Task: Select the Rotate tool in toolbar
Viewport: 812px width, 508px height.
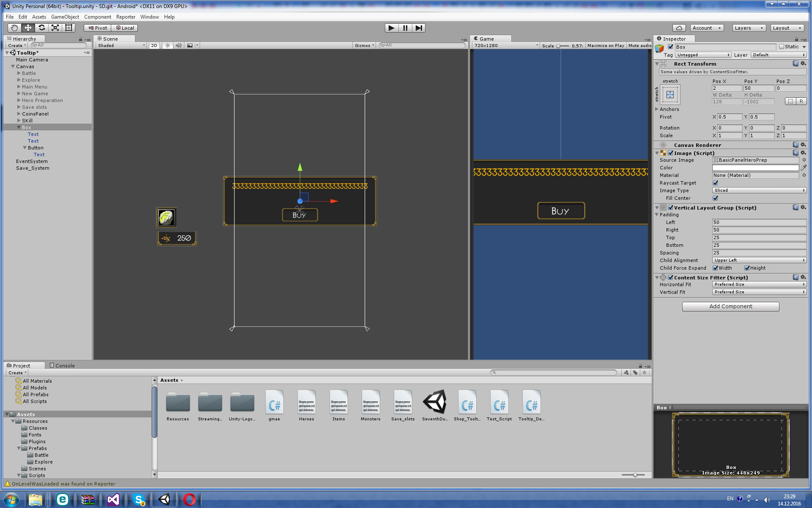Action: coord(41,28)
